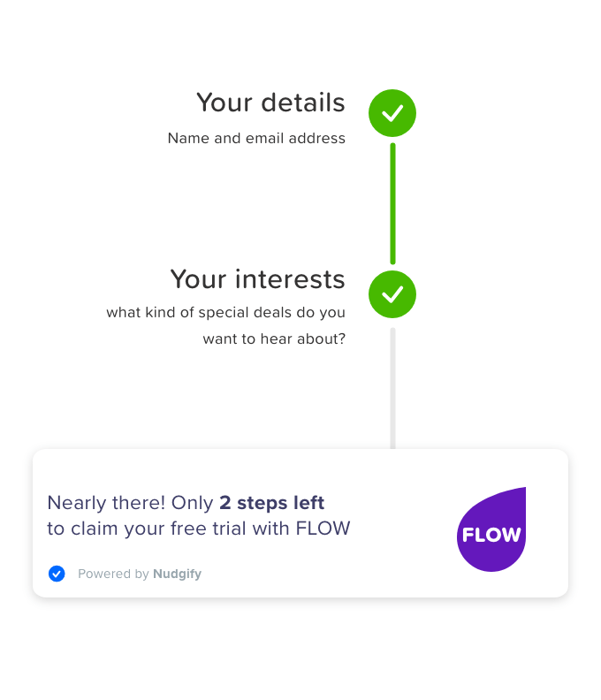Image resolution: width=601 pixels, height=700 pixels.
Task: Click the green progress line between steps
Action: coord(392,203)
